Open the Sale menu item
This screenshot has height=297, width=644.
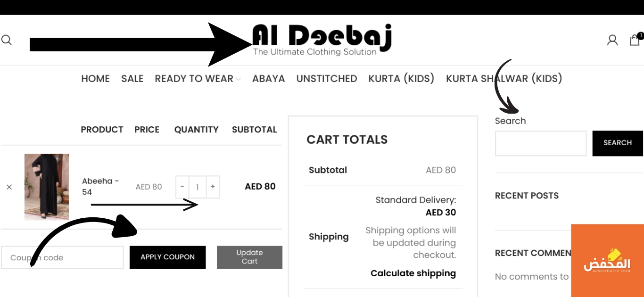pos(132,79)
